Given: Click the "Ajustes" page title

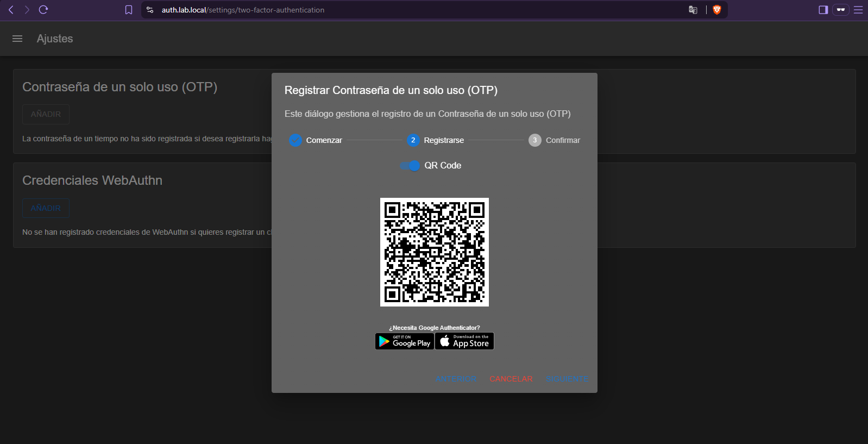Looking at the screenshot, I should pyautogui.click(x=55, y=39).
